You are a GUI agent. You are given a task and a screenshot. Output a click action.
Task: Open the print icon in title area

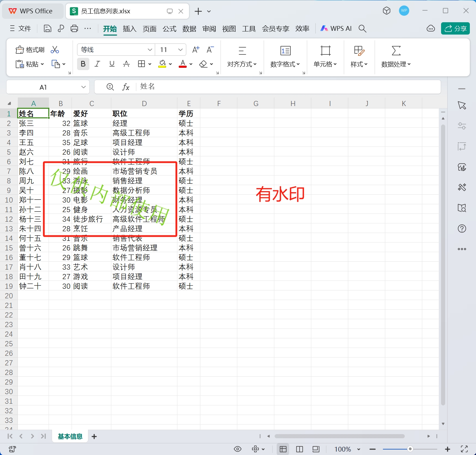pos(74,28)
